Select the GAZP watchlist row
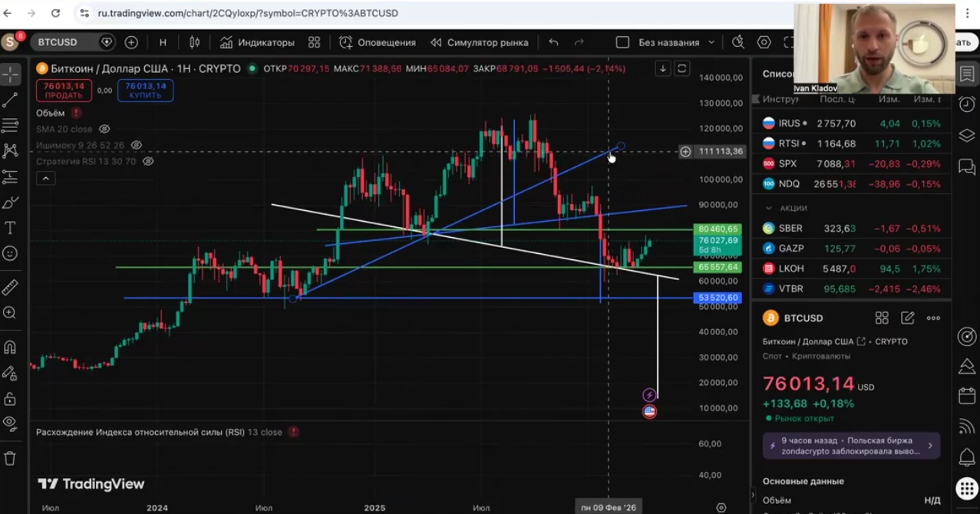Image resolution: width=980 pixels, height=514 pixels. (852, 249)
